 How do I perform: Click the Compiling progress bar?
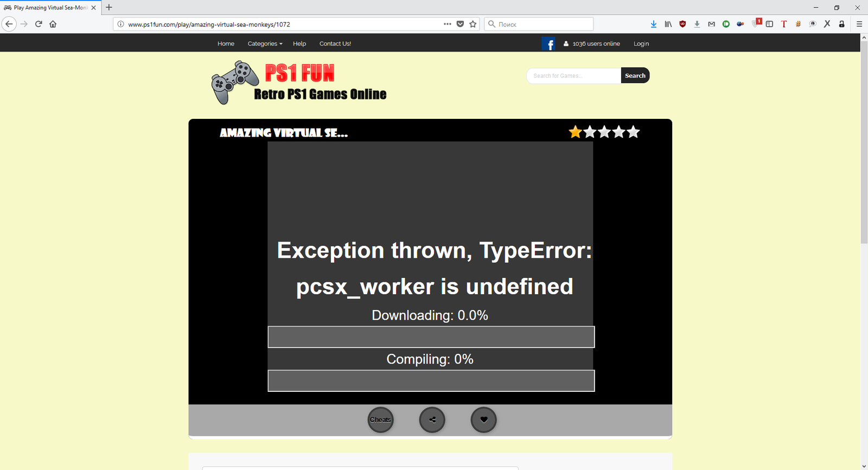click(x=431, y=381)
